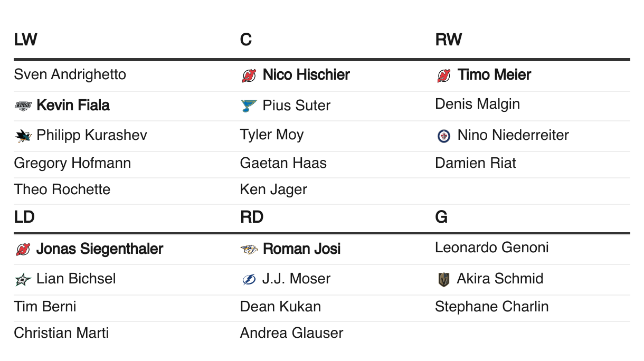Select goalie Leonardo Genoni

point(492,248)
